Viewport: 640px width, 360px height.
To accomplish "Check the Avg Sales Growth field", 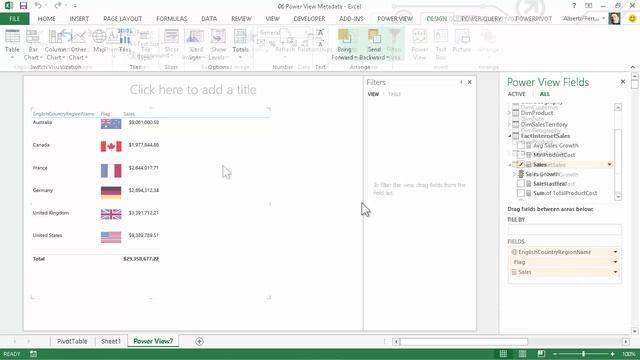I will pos(520,145).
